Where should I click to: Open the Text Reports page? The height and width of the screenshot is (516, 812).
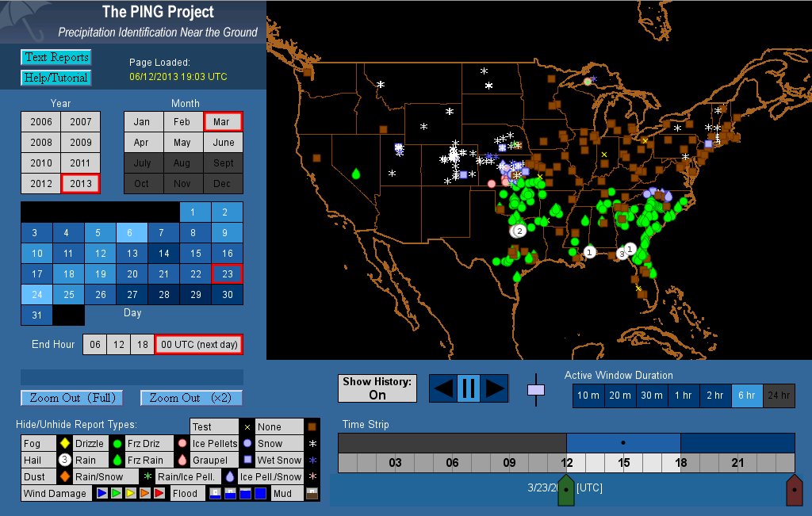click(x=56, y=57)
